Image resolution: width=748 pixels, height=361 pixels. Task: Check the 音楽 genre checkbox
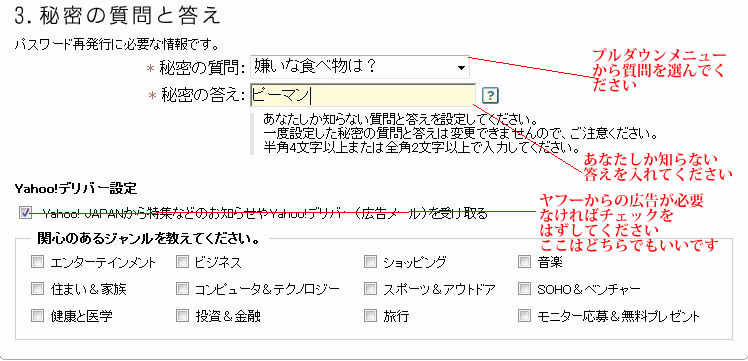click(524, 261)
